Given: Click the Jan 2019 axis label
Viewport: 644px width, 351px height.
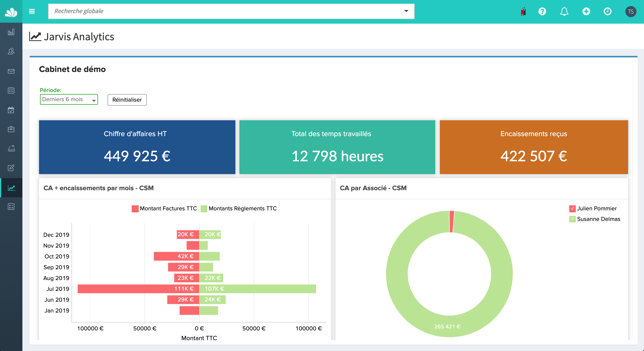Looking at the screenshot, I should click(57, 310).
